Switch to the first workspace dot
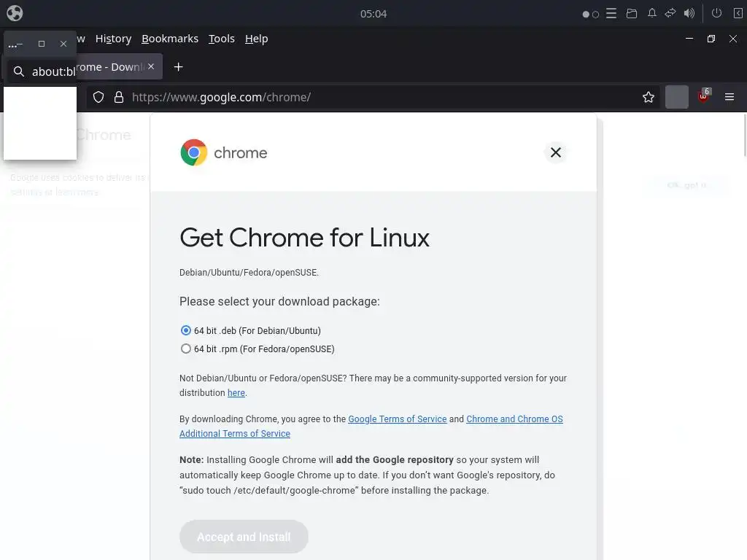The image size is (747, 560). point(586,15)
